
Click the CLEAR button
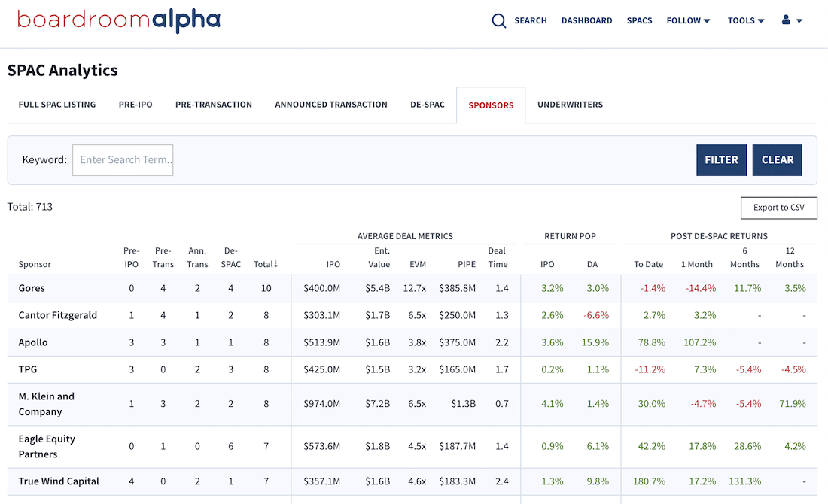(x=778, y=160)
